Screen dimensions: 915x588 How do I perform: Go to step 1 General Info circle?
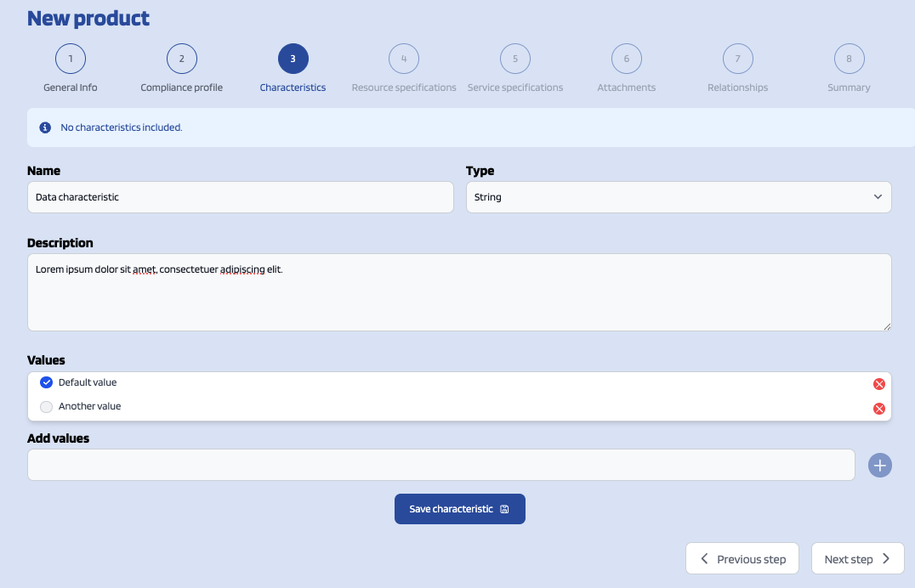click(x=71, y=59)
